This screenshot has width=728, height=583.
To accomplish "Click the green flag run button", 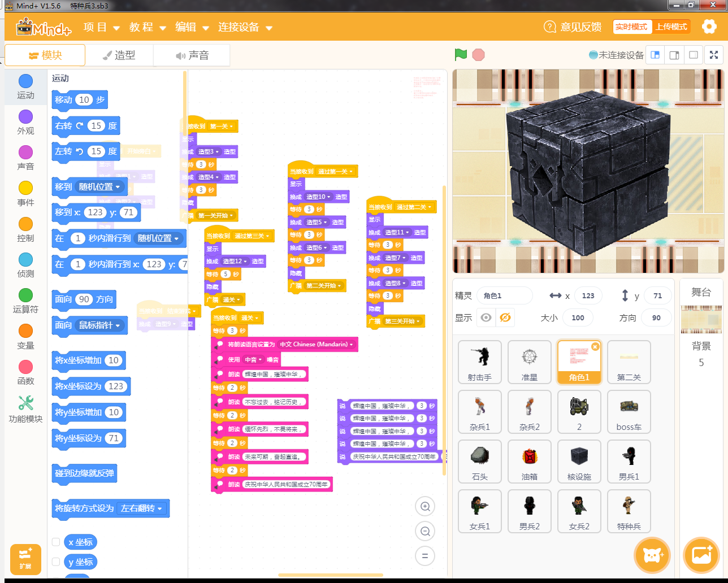I will click(x=461, y=55).
